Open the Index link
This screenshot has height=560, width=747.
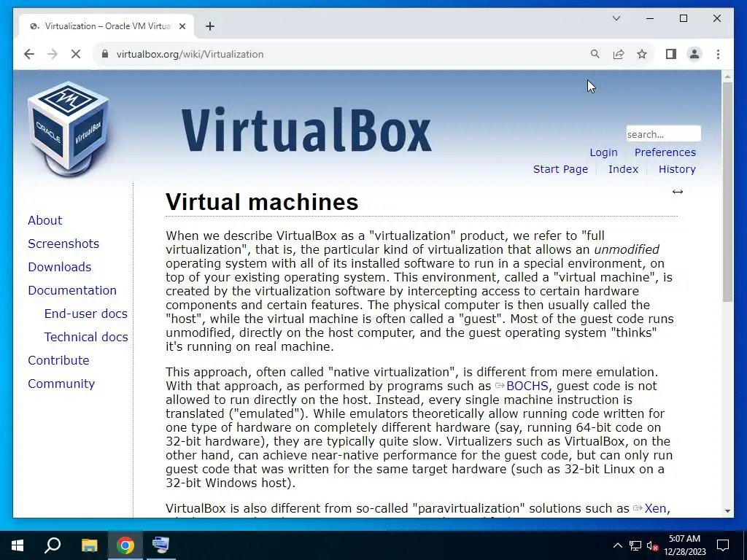(623, 169)
